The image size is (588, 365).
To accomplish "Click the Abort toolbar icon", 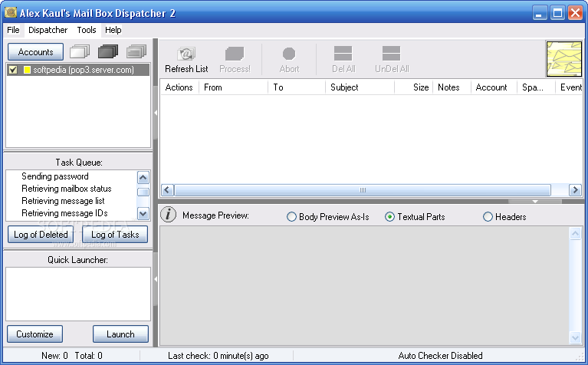I will pos(289,54).
